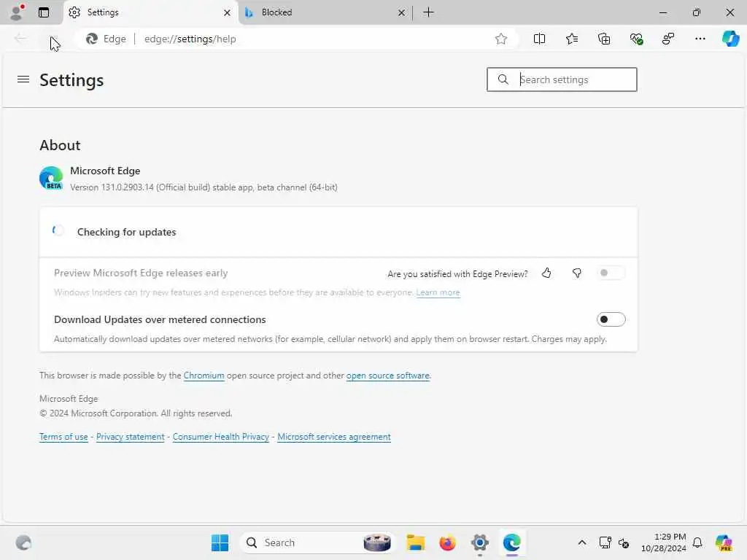Click the About heading

click(60, 145)
